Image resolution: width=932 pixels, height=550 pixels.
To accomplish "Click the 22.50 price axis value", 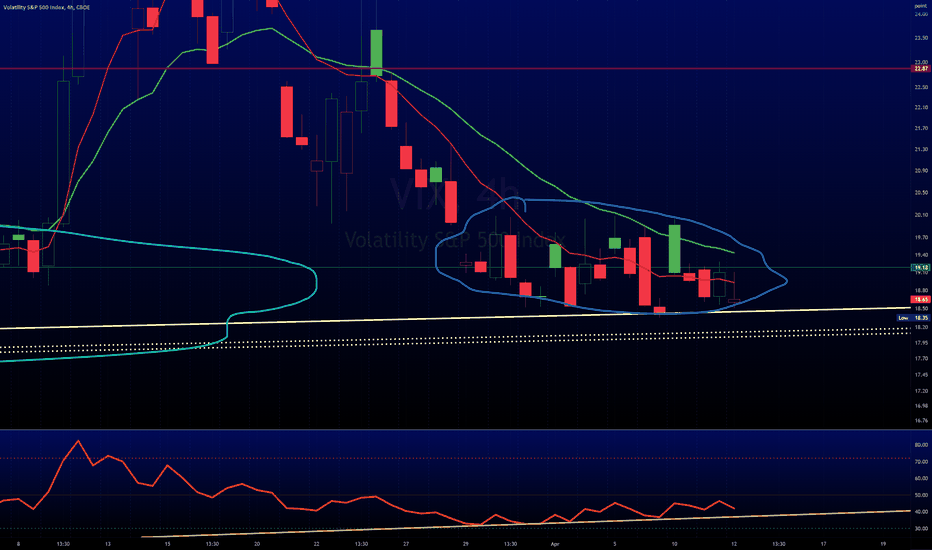I will coord(921,87).
